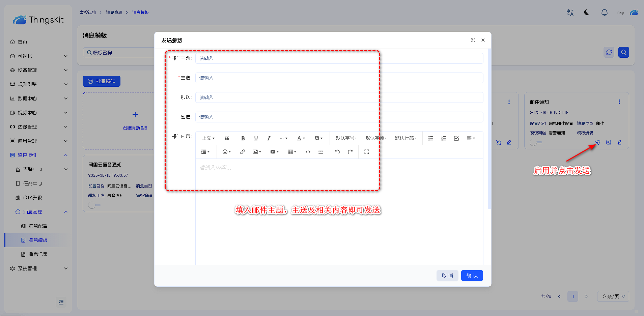Toggle the 阿里云语音通知 template switch
The width and height of the screenshot is (644, 316).
(x=94, y=205)
